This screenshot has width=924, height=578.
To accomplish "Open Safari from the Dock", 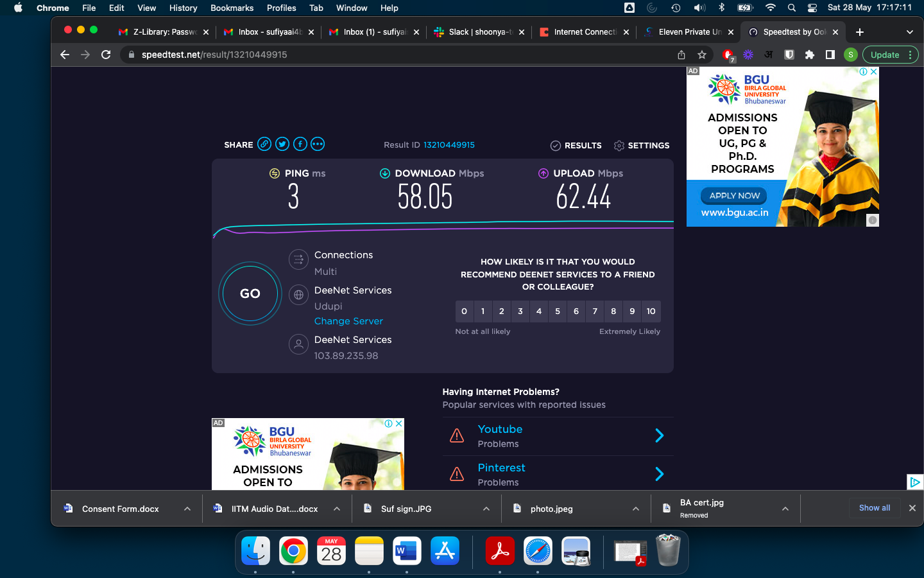I will (538, 551).
